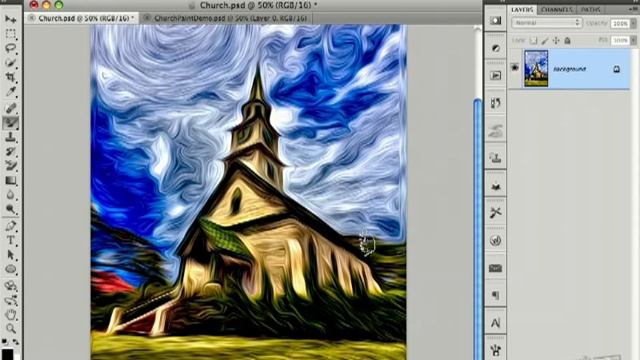640x360 pixels.
Task: Select the Dodge tool
Action: click(x=11, y=210)
